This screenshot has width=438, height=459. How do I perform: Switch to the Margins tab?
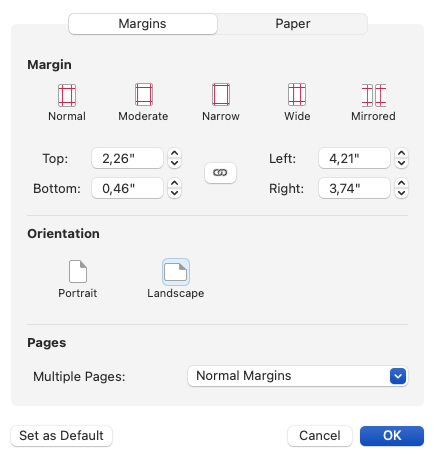click(x=143, y=24)
